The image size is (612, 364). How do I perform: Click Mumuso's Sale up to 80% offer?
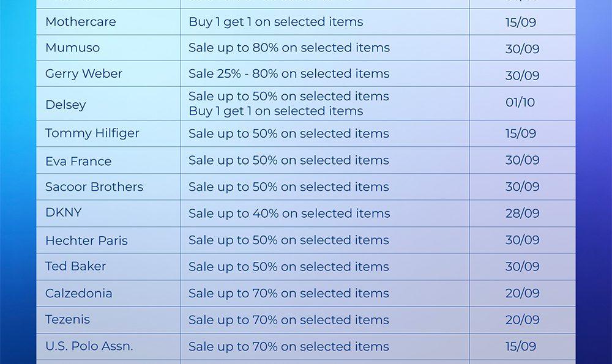tap(289, 48)
